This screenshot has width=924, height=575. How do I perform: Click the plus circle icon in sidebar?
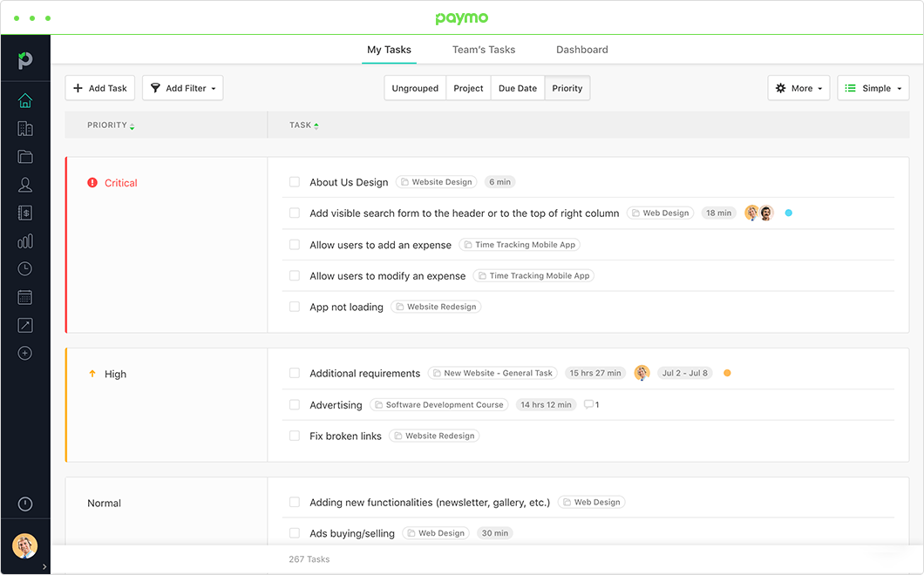point(25,353)
